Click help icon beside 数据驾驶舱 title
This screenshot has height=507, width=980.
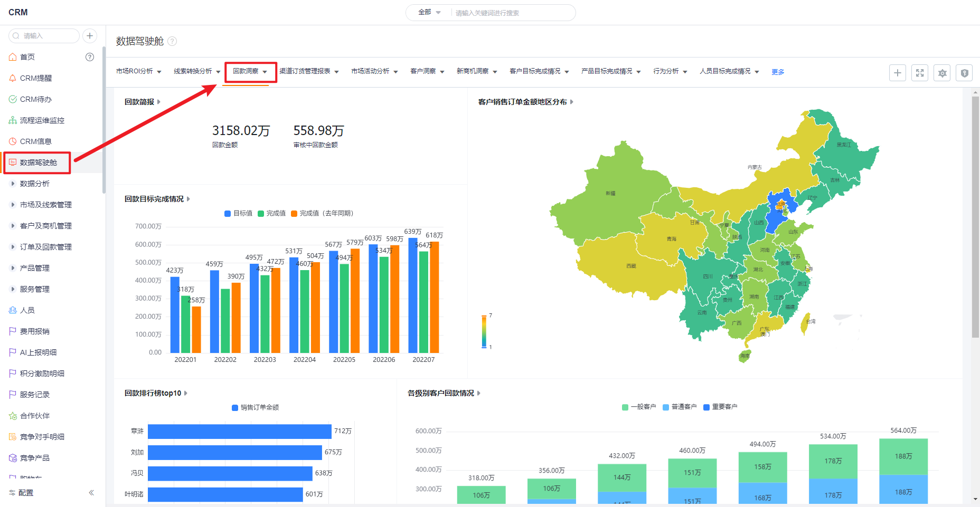point(172,41)
